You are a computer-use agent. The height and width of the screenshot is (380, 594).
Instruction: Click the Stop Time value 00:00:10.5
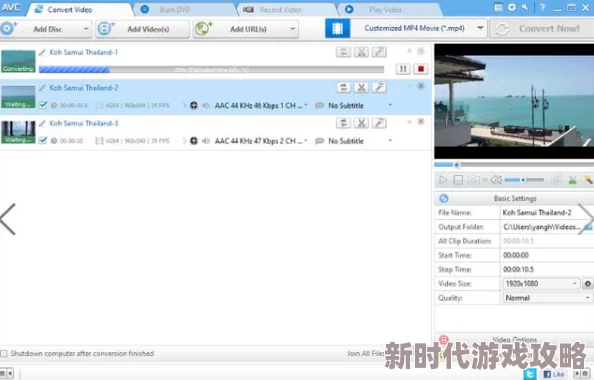(x=518, y=269)
